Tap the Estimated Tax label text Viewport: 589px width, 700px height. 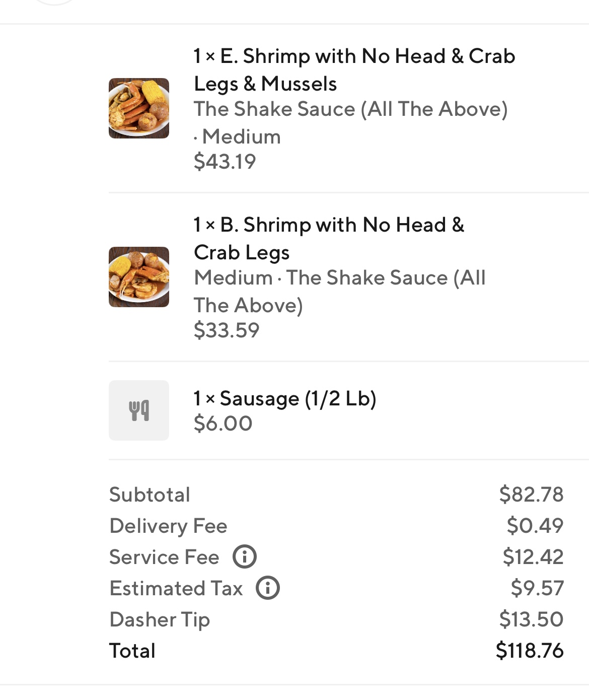pyautogui.click(x=176, y=588)
